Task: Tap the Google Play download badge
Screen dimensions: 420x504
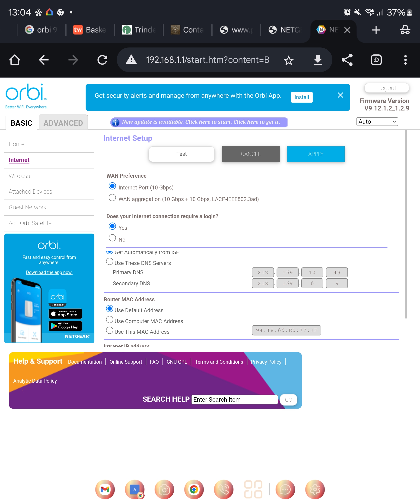Action: [x=65, y=326]
